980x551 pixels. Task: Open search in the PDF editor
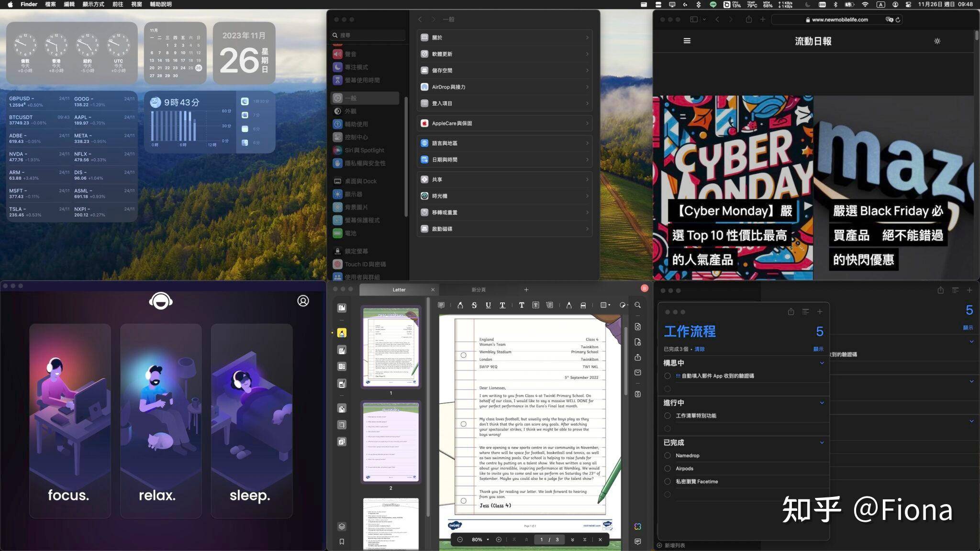(x=637, y=305)
